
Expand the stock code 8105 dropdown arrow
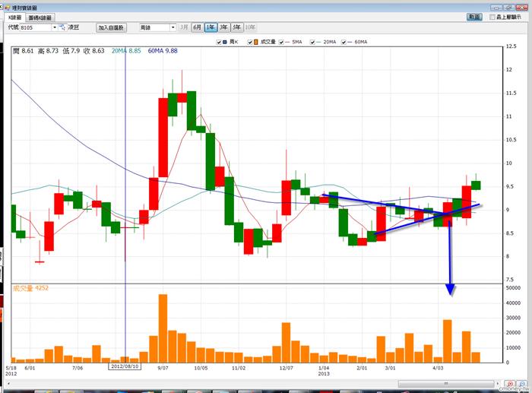pyautogui.click(x=54, y=27)
